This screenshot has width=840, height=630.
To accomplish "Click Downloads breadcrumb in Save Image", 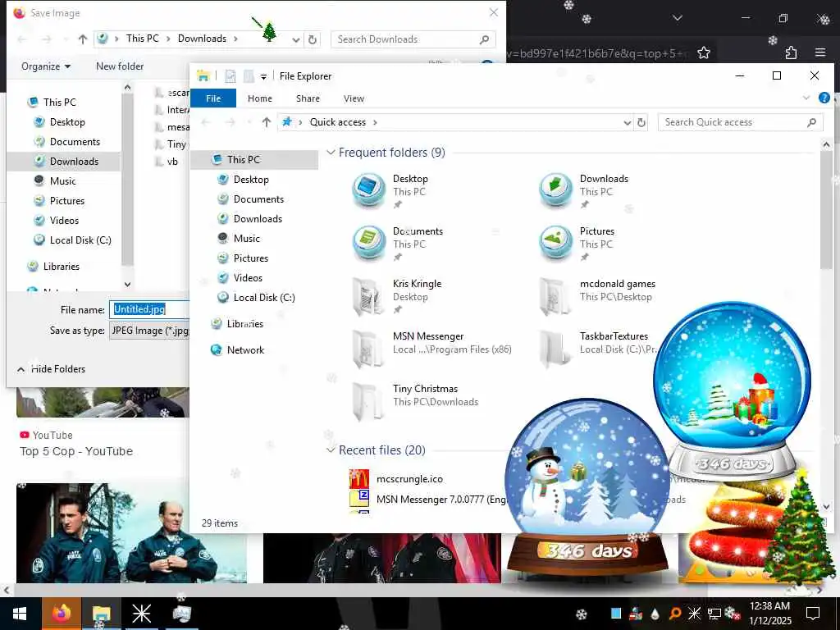I will coord(202,39).
